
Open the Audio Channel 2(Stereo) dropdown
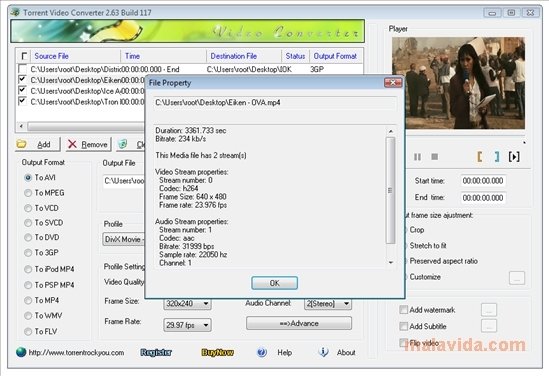[346, 304]
